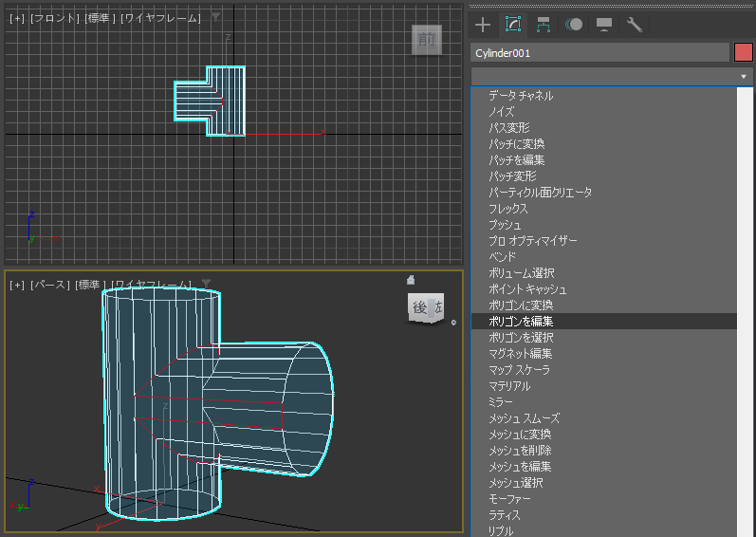Open the Motion panel tab
The height and width of the screenshot is (537, 756).
point(574,25)
